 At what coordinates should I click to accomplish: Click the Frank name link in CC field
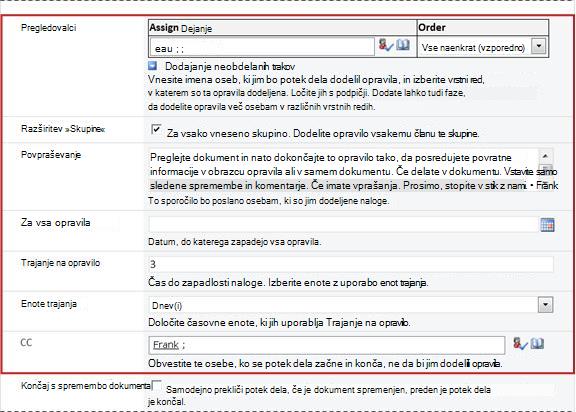click(166, 345)
